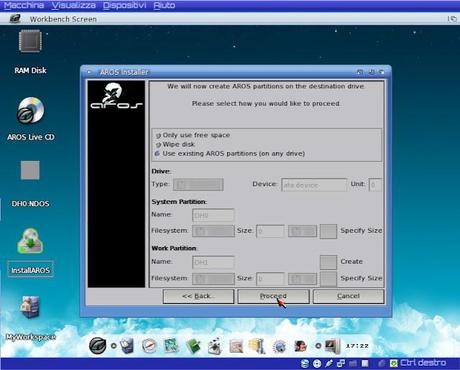Open the Macchina menu
The image size is (460, 370).
point(24,5)
